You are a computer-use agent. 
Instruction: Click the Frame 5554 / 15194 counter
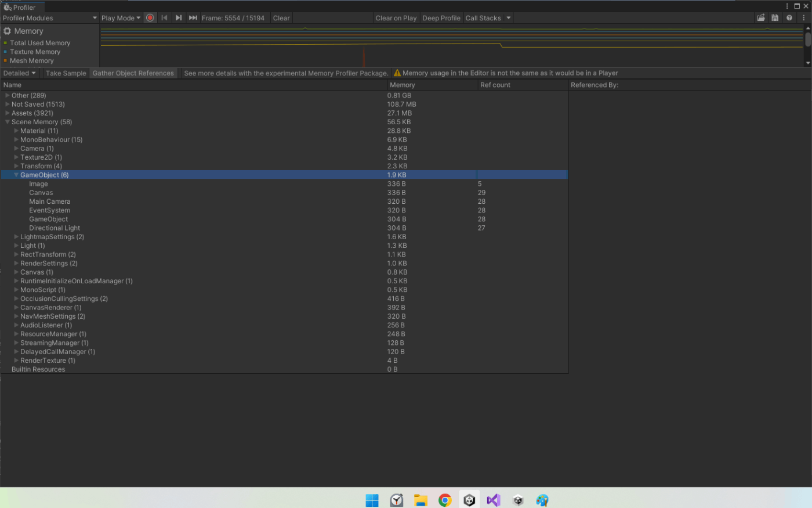233,18
